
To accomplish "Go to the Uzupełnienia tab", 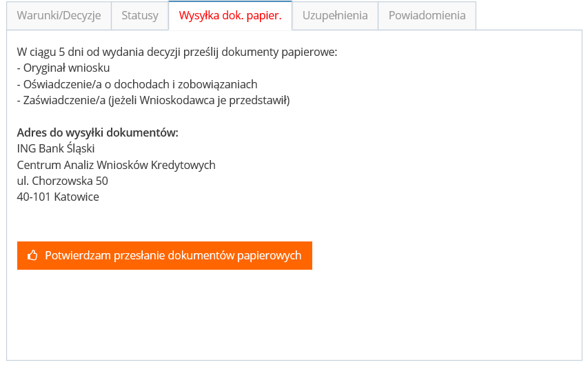I will point(334,15).
